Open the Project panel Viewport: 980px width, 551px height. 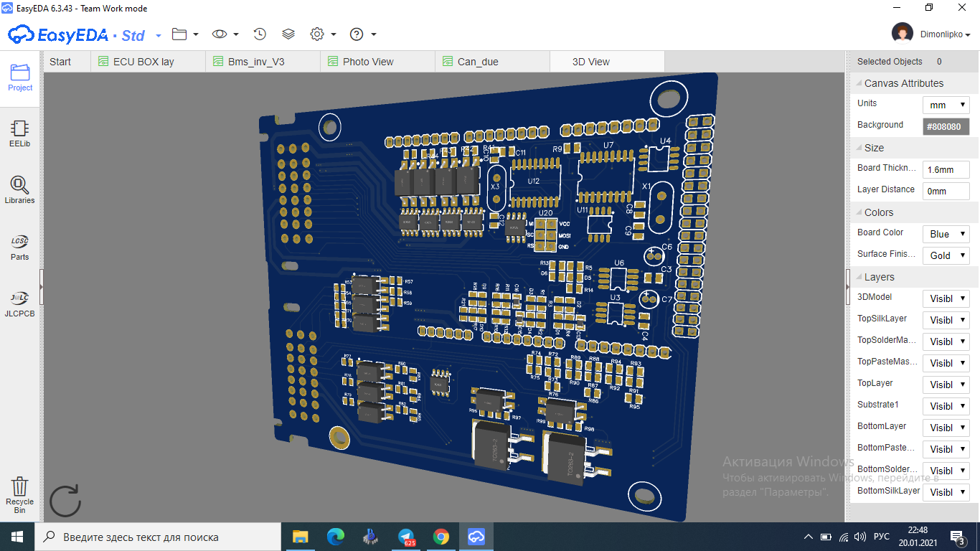point(20,77)
